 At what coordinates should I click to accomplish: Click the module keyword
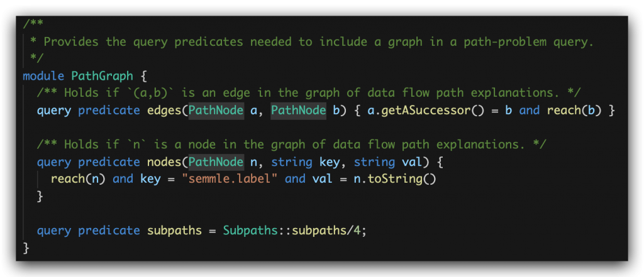pos(43,77)
